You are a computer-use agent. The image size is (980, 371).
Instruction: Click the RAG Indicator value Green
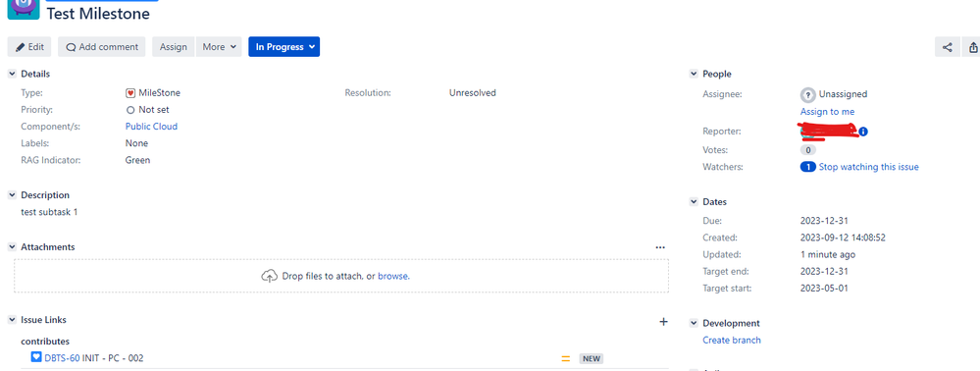(137, 160)
